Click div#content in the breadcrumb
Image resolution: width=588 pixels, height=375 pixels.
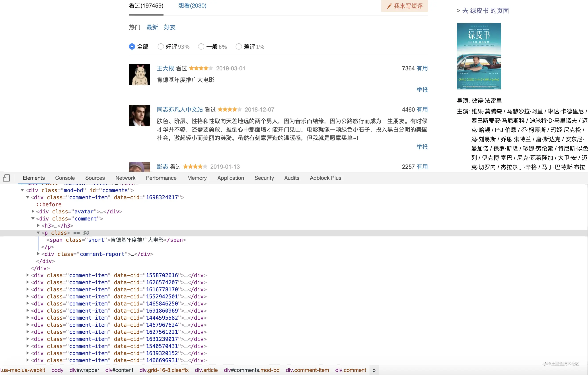tap(119, 370)
